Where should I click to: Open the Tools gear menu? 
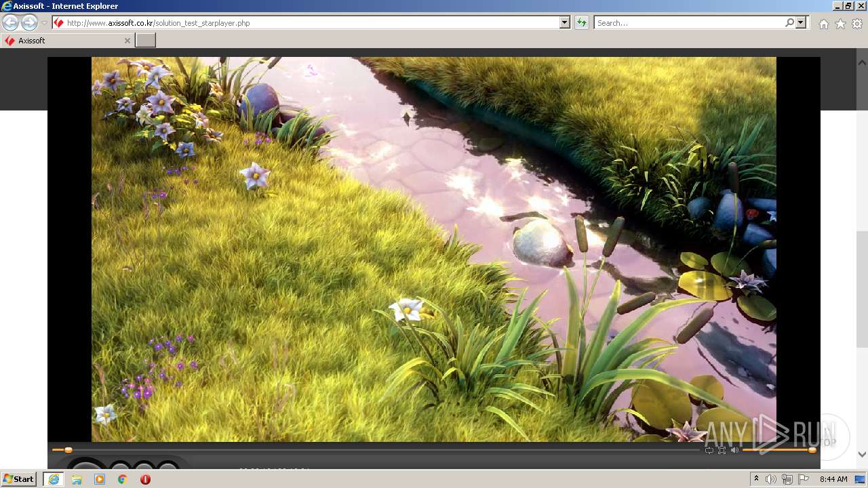pyautogui.click(x=857, y=24)
